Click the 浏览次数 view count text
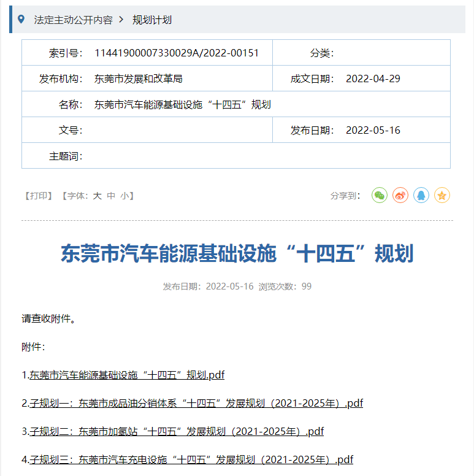Image resolution: width=474 pixels, height=476 pixels. coord(285,286)
